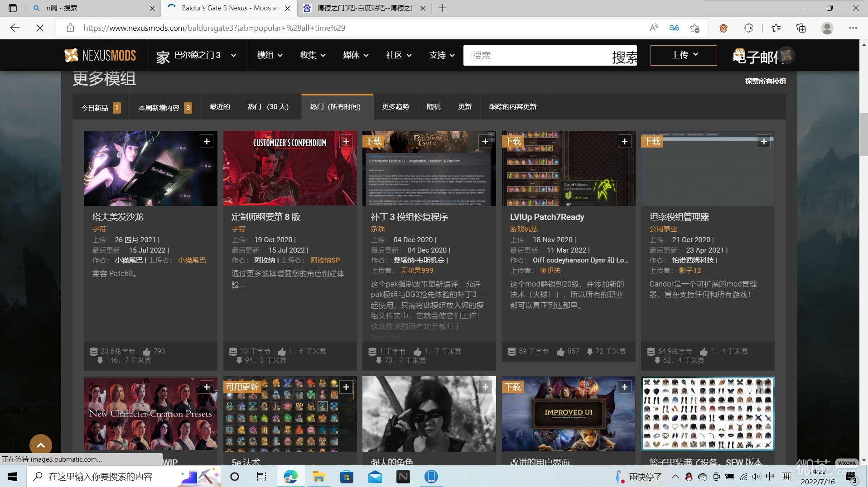Switch to 最近的 tab

220,107
